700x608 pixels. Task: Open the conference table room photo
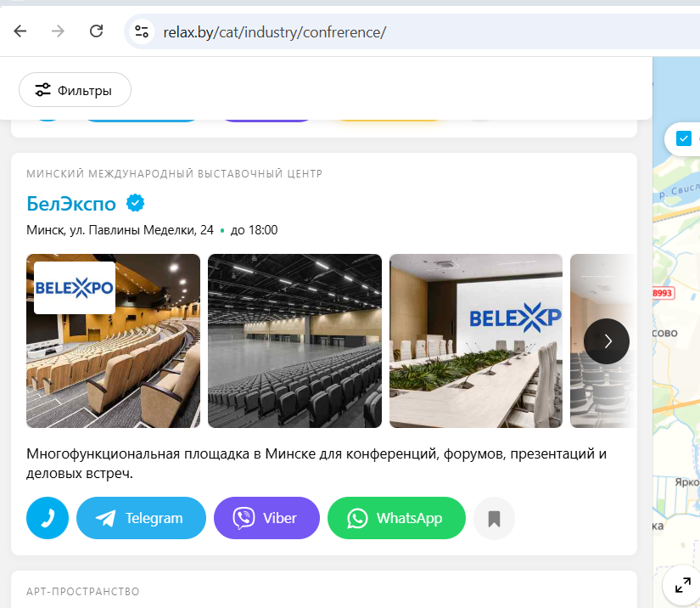476,341
